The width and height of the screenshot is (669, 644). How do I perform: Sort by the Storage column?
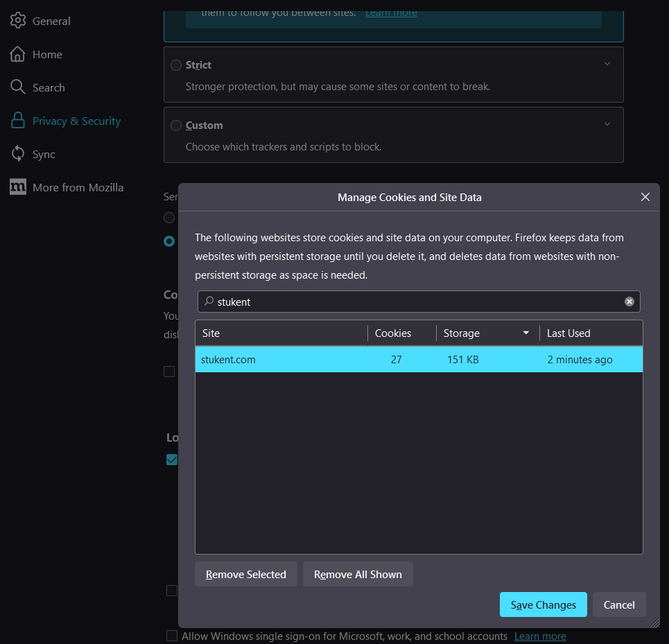point(487,333)
